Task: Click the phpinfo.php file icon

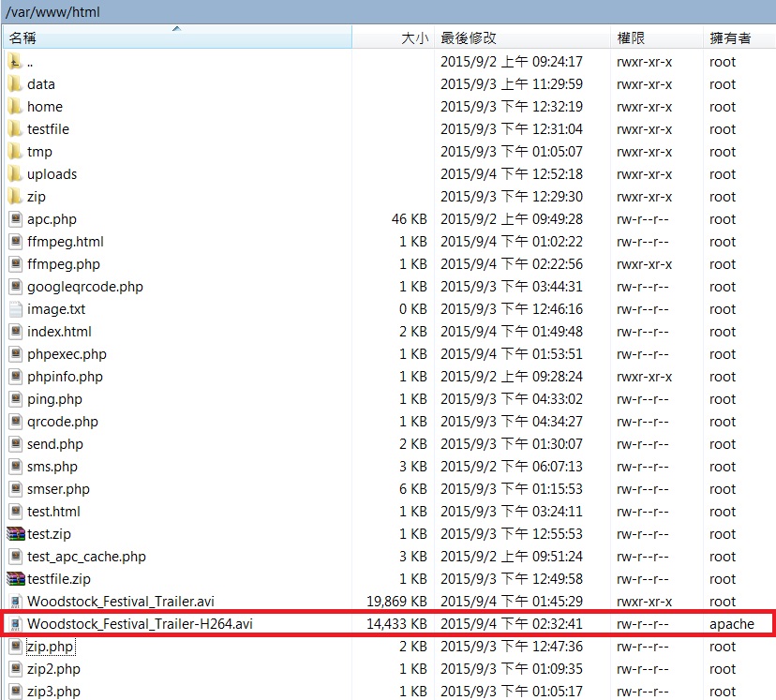Action: [16, 377]
